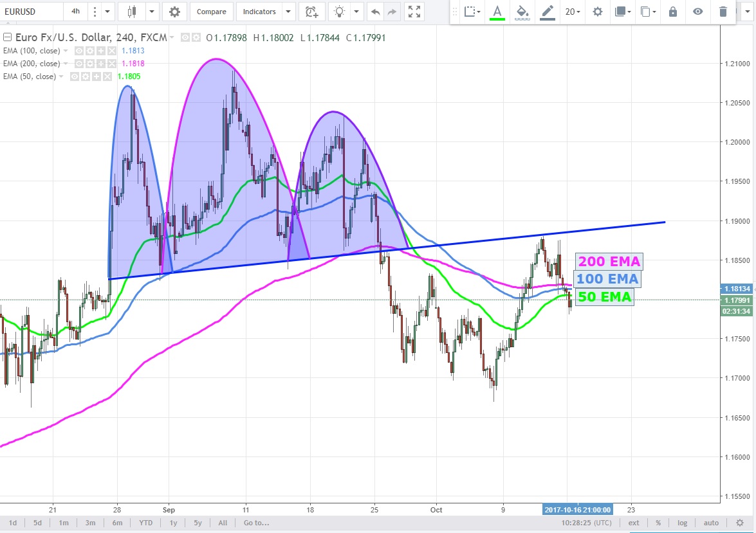The image size is (756, 533).
Task: Collapse the Euro Fx/U.S. Dollar legend
Action: point(6,38)
